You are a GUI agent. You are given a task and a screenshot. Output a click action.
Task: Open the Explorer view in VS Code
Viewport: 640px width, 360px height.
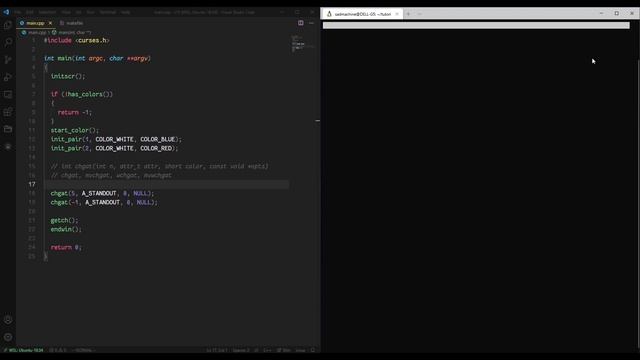(x=8, y=25)
